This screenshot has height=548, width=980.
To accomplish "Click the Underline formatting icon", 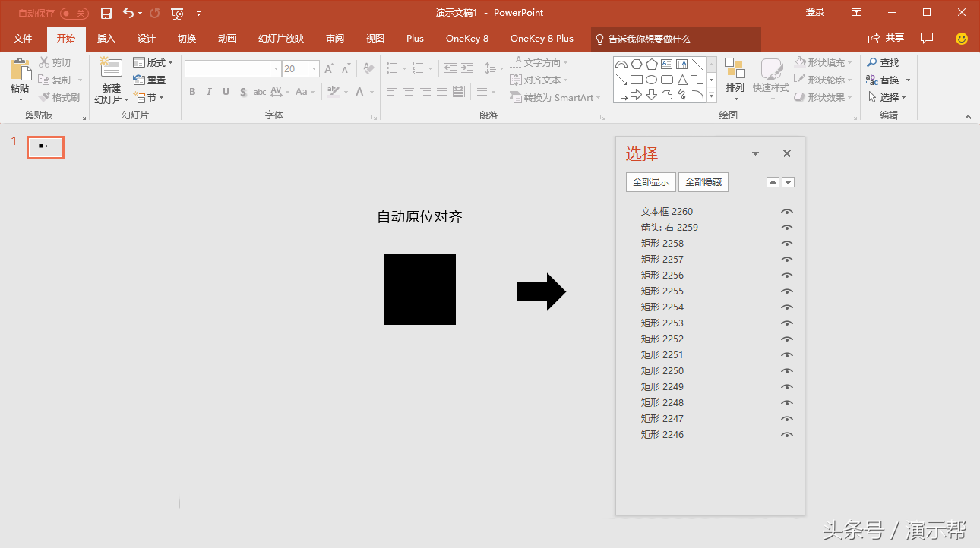I will coord(226,92).
